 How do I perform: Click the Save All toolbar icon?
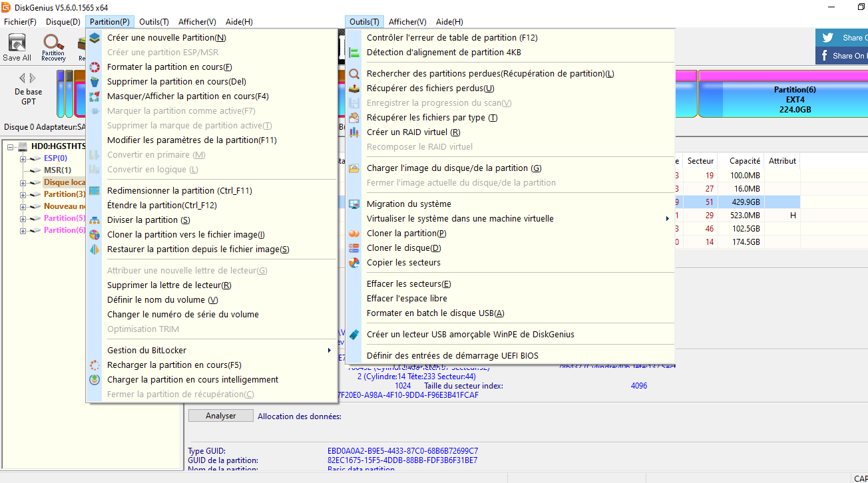pyautogui.click(x=17, y=47)
